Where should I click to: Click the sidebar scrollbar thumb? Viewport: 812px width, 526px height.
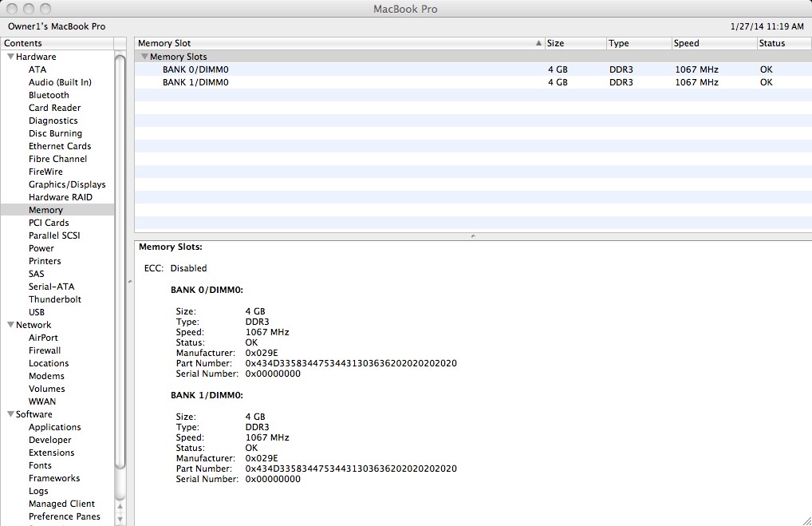click(x=120, y=262)
